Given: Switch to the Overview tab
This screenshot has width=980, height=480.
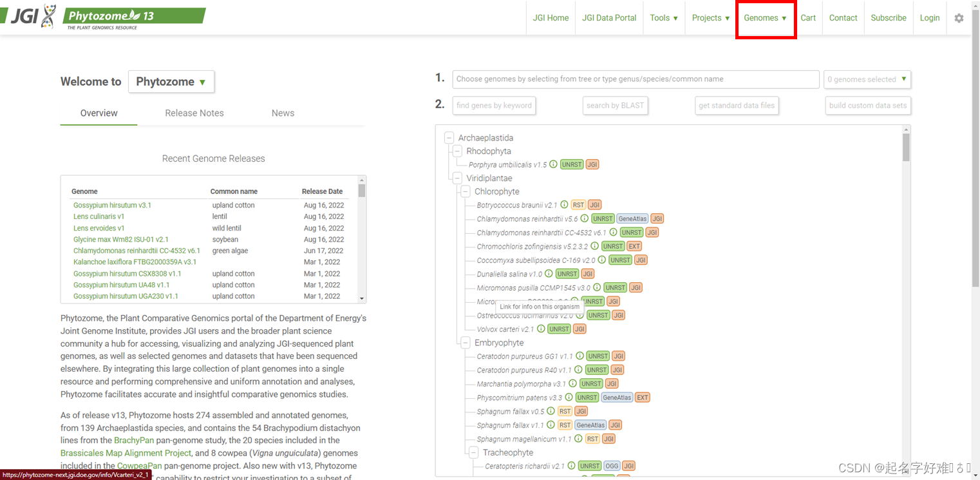Looking at the screenshot, I should coord(99,113).
